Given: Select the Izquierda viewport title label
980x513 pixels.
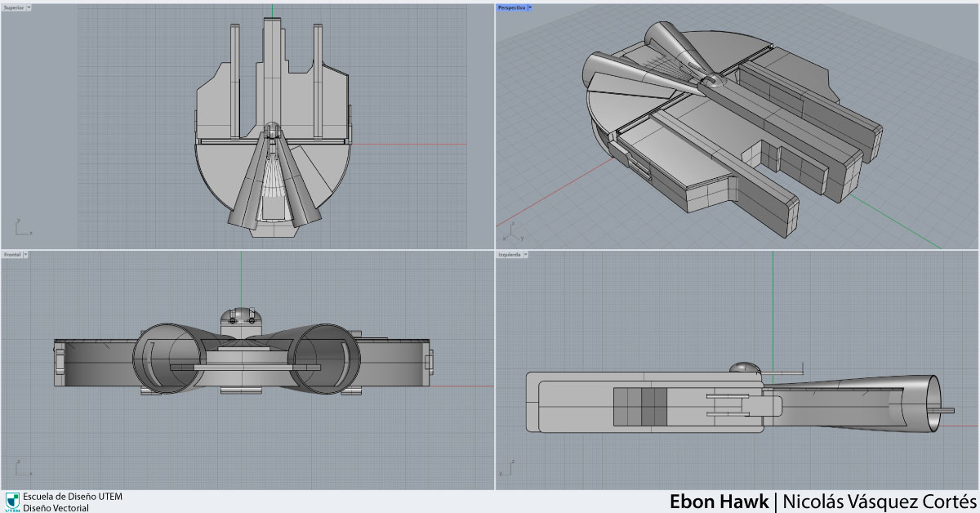Looking at the screenshot, I should (x=509, y=255).
